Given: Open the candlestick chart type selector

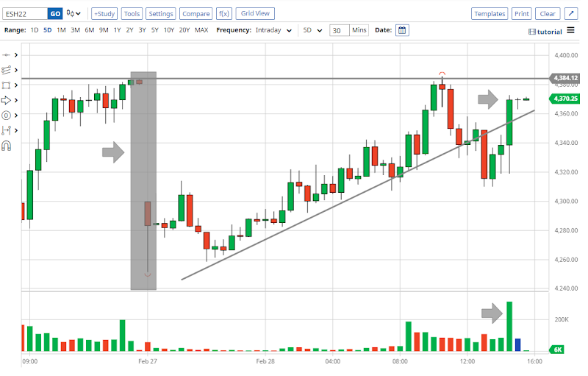Looking at the screenshot, I should click(x=73, y=13).
